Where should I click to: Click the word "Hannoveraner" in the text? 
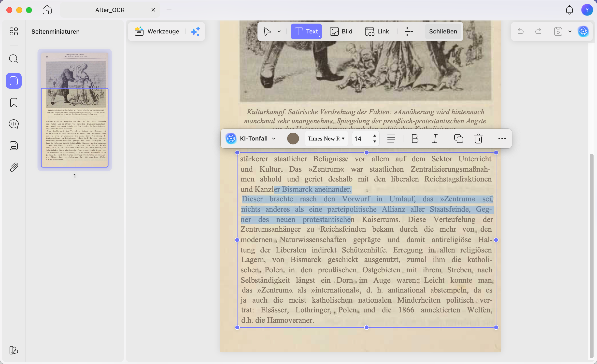(x=290, y=320)
